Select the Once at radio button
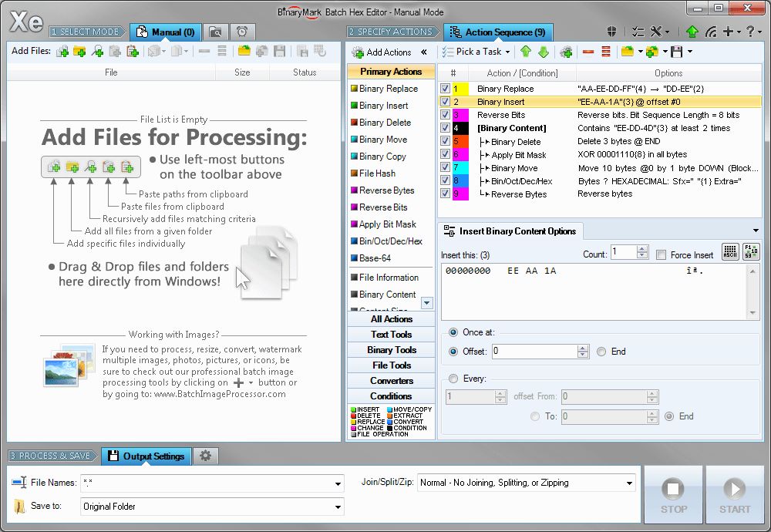 453,332
